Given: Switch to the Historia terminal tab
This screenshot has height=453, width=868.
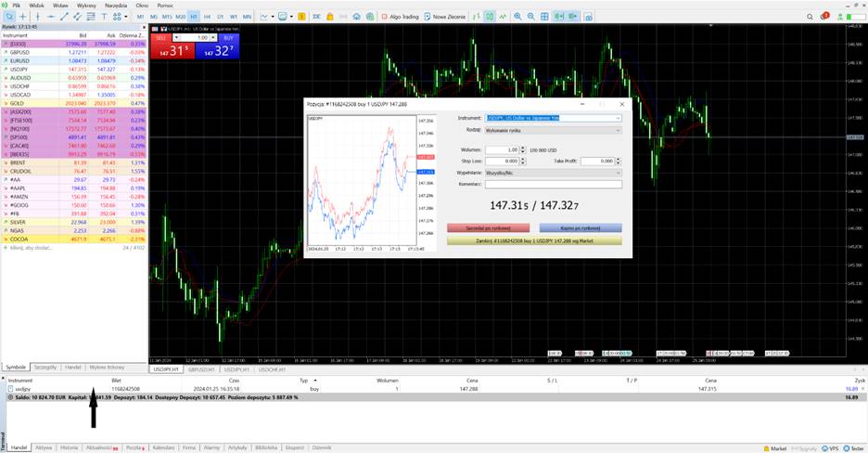Looking at the screenshot, I should 70,447.
